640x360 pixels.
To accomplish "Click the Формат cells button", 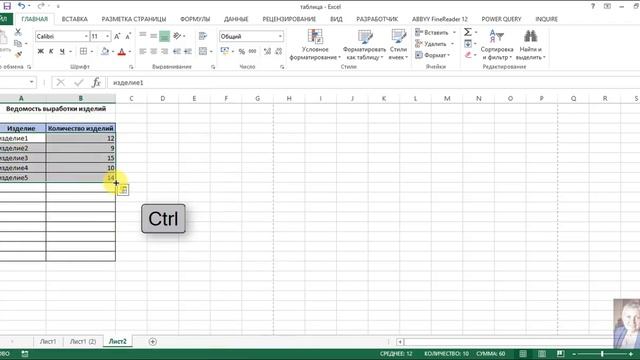I will (433, 55).
